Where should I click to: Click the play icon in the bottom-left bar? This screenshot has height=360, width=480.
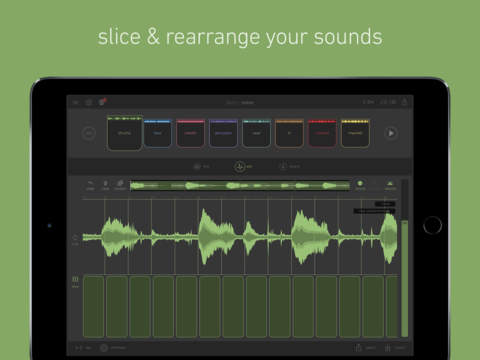[x=82, y=348]
